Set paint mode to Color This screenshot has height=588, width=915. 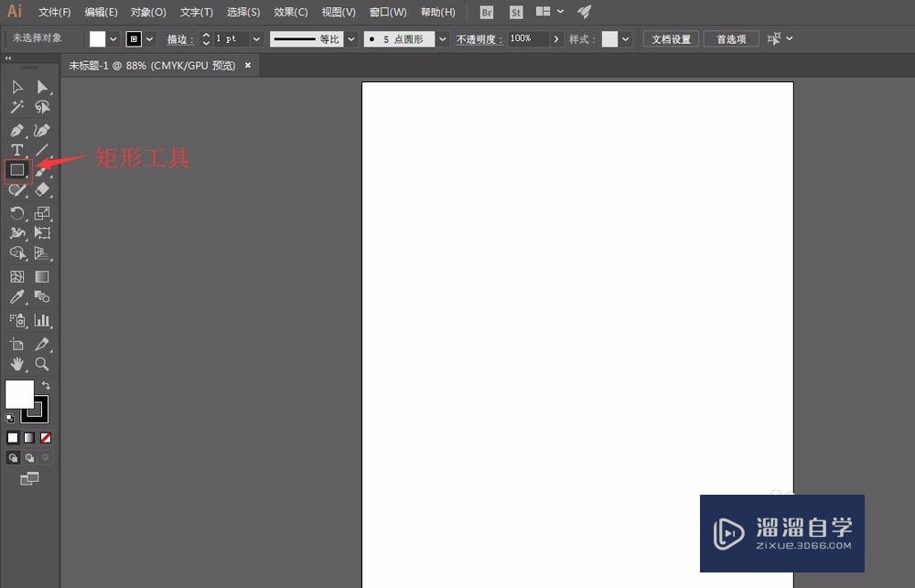point(12,437)
